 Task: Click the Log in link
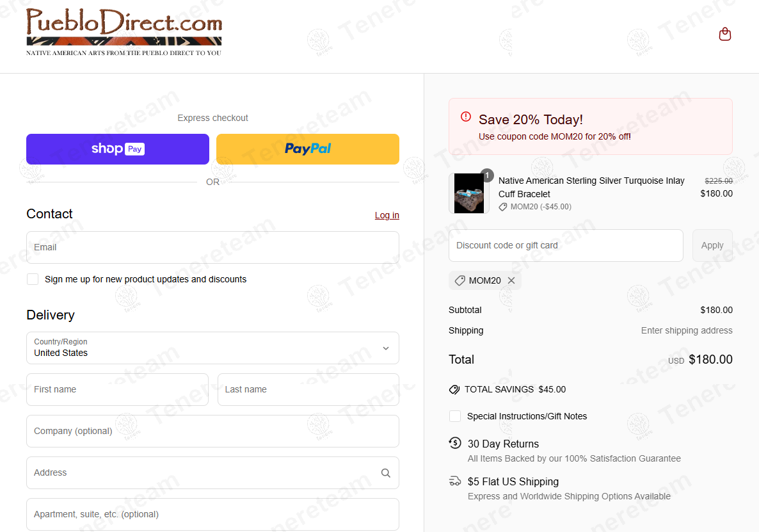tap(387, 215)
